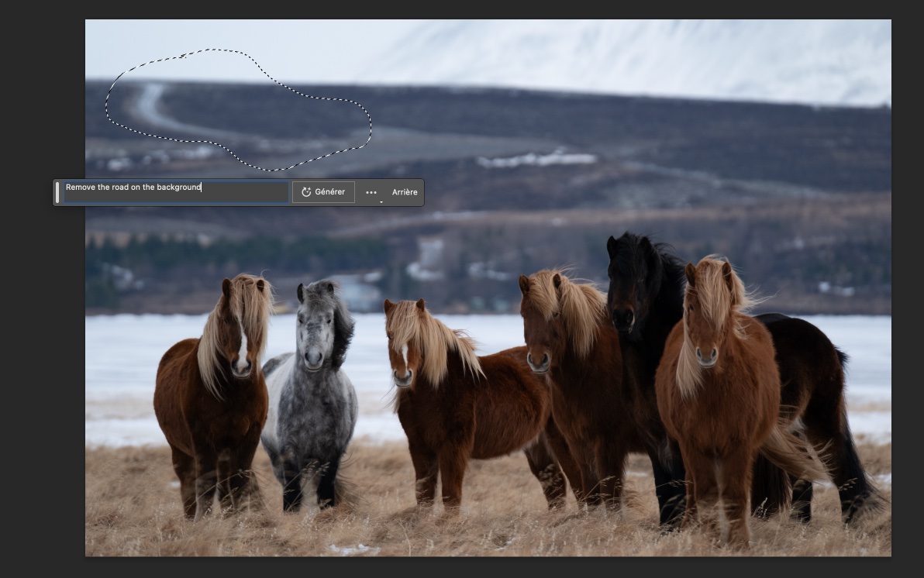Click the white snow patch on the hillside
Viewport: 924px width, 578px height.
[535, 159]
